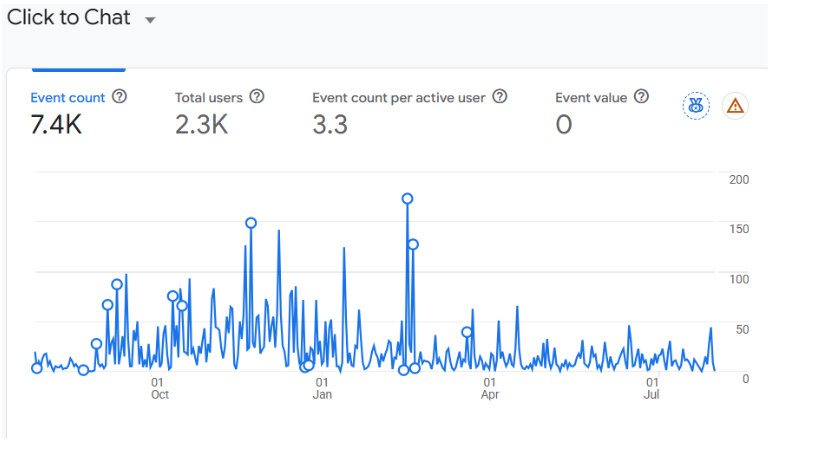Click the anomaly marker just before 01 Apr

point(467,332)
